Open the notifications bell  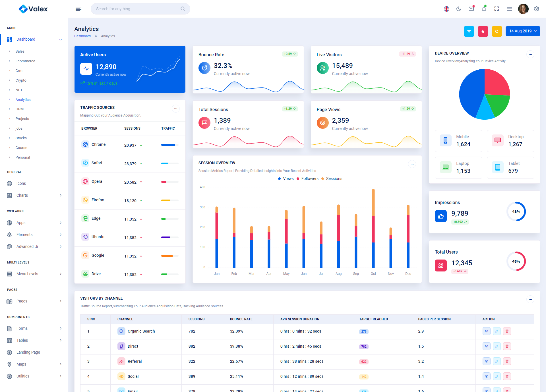[x=484, y=9]
